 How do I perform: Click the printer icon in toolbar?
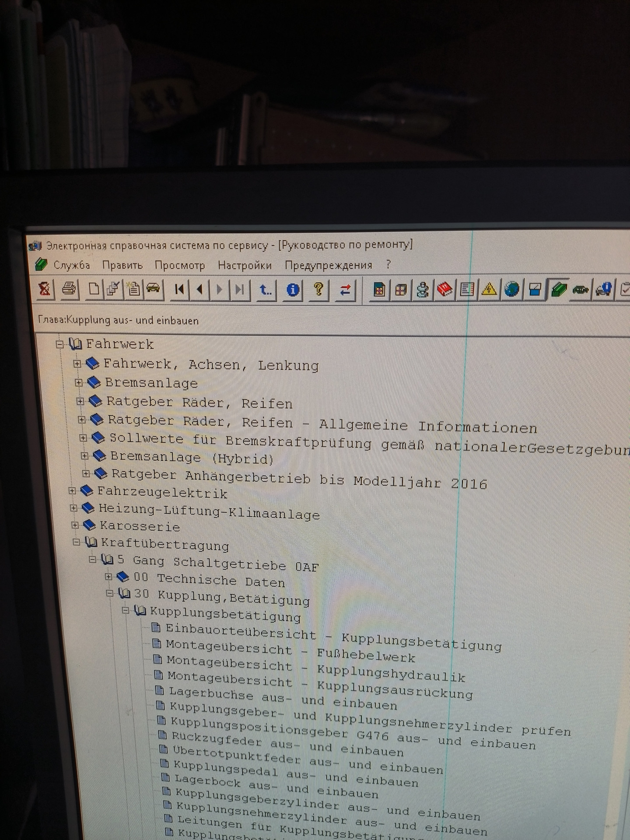click(x=69, y=289)
